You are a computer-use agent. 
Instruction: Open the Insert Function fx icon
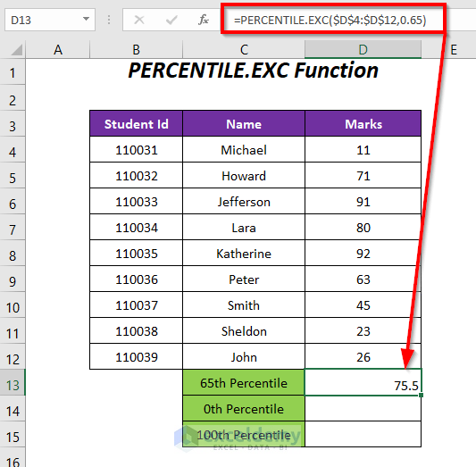pyautogui.click(x=204, y=20)
